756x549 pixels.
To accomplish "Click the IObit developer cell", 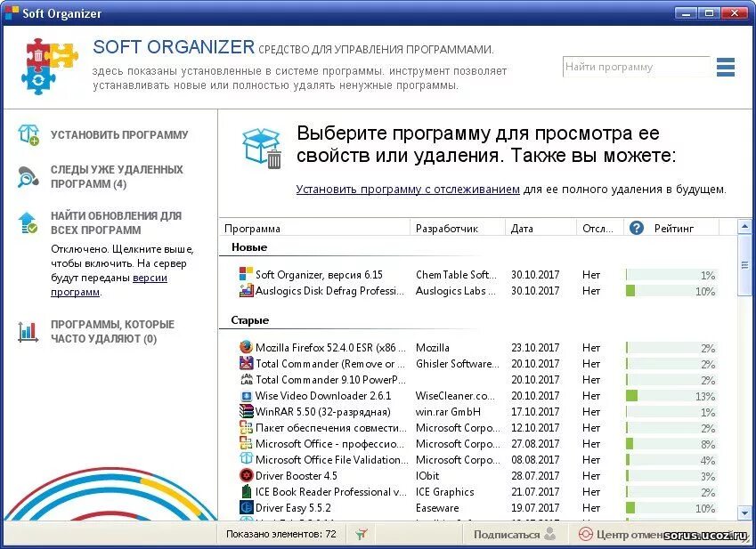I will tap(427, 476).
